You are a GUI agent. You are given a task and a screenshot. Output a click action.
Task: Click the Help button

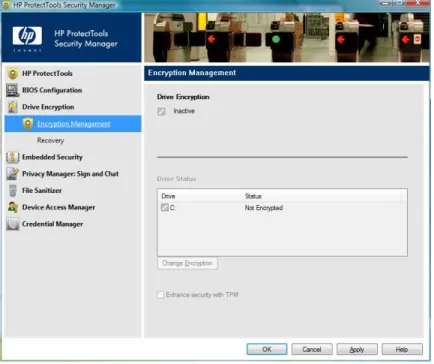click(x=403, y=350)
